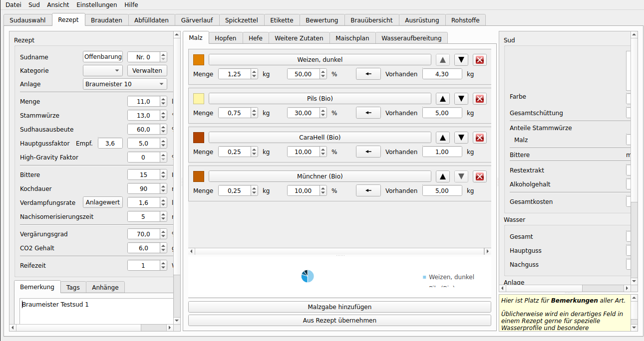The width and height of the screenshot is (644, 341).
Task: Click Malzgabe hinzufügen button
Action: pos(339,307)
